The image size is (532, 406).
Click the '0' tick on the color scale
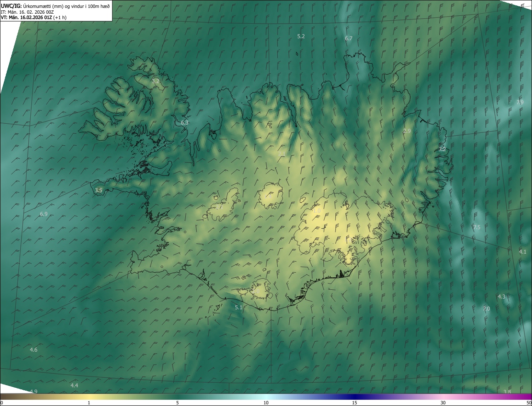[2, 403]
